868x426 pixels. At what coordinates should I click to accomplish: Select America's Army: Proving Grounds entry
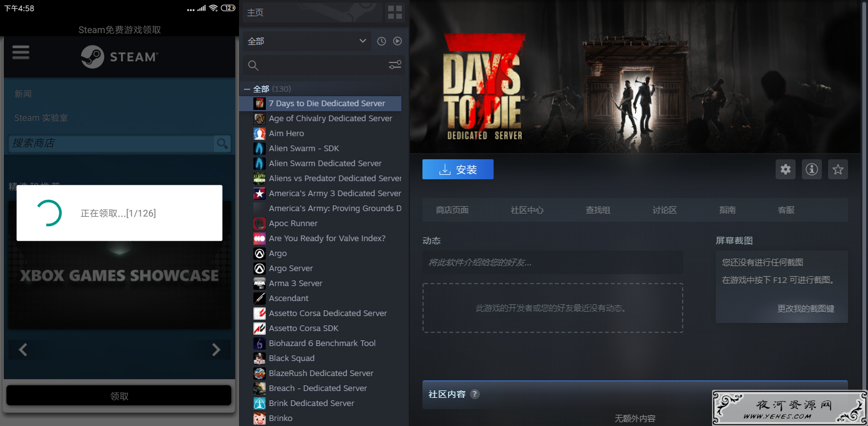click(x=335, y=209)
